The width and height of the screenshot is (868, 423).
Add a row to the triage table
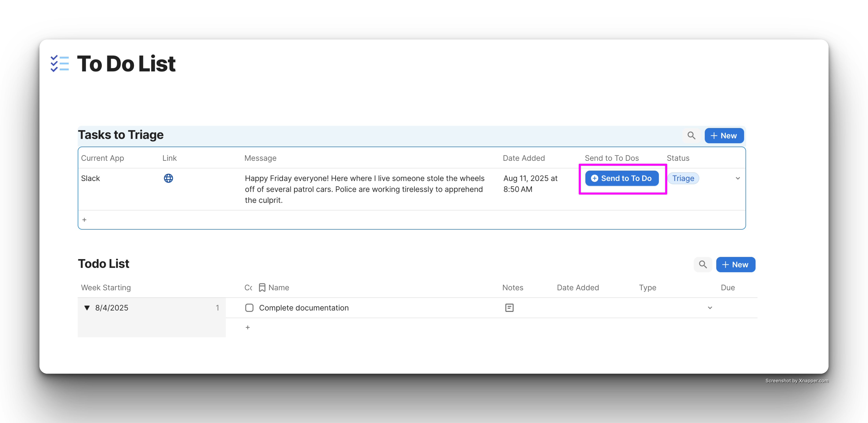coord(84,220)
